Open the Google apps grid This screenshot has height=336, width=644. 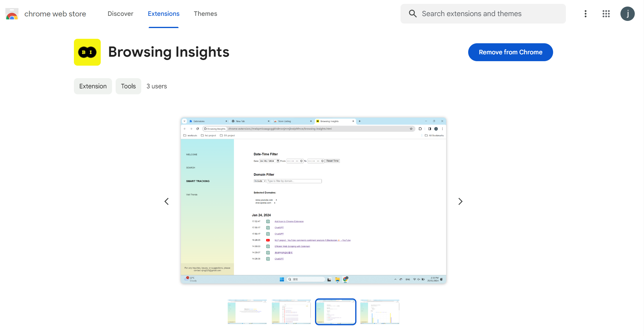[x=606, y=14]
